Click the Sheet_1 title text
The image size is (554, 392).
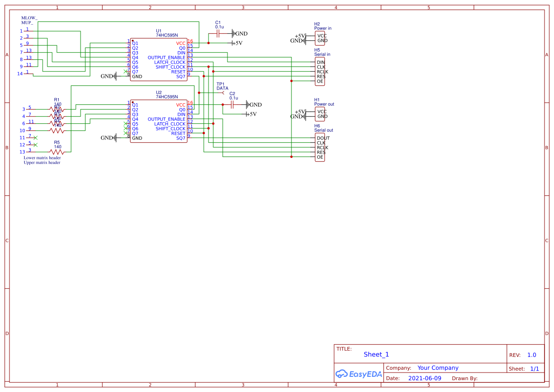click(x=376, y=355)
